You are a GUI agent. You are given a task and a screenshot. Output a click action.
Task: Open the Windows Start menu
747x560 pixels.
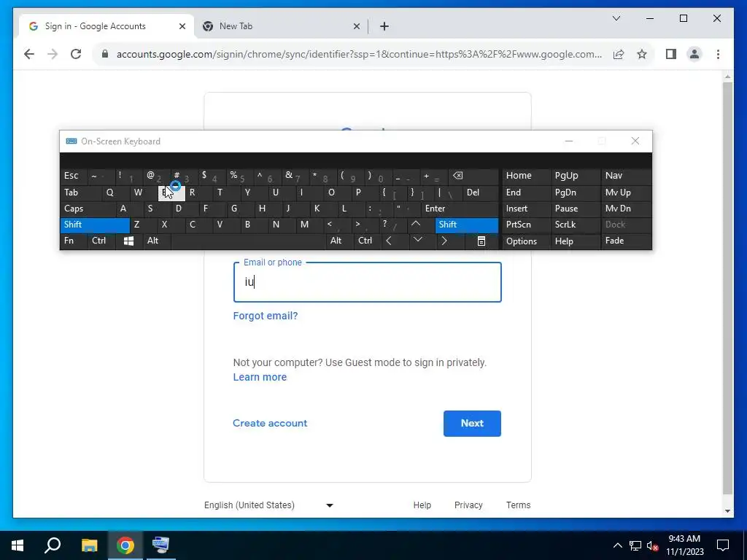click(18, 545)
